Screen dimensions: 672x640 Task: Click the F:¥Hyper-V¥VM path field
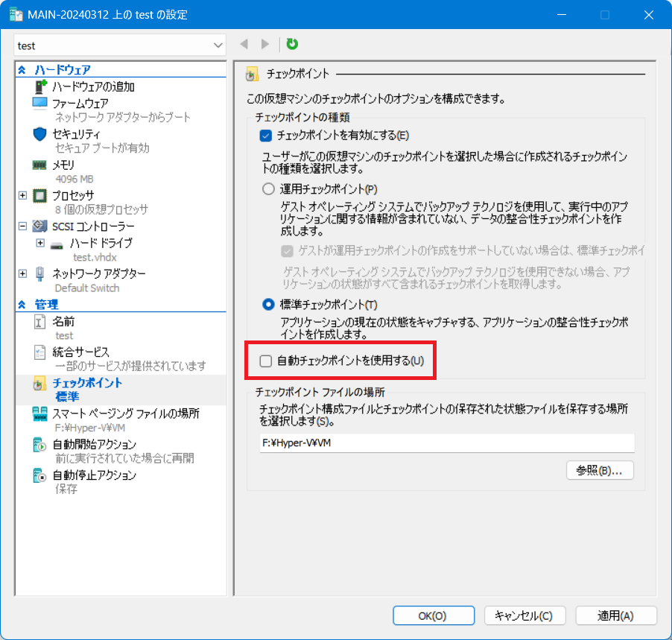point(447,443)
